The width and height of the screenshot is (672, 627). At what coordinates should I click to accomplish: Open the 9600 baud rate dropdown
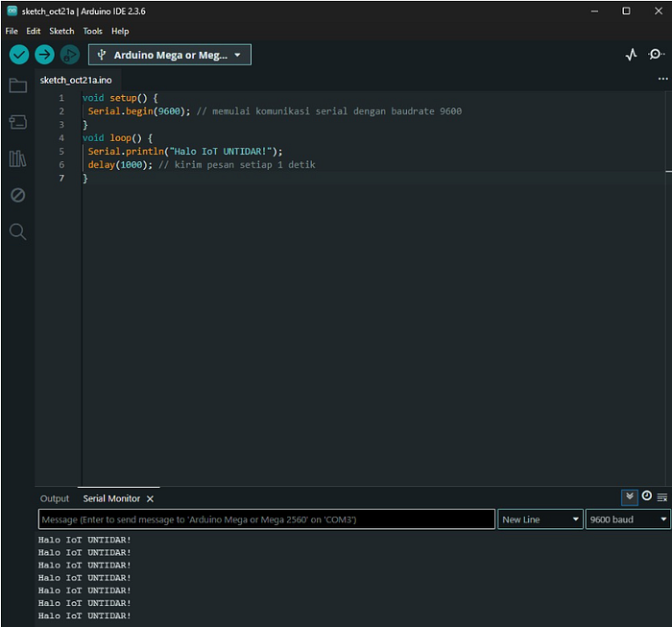[x=628, y=519]
